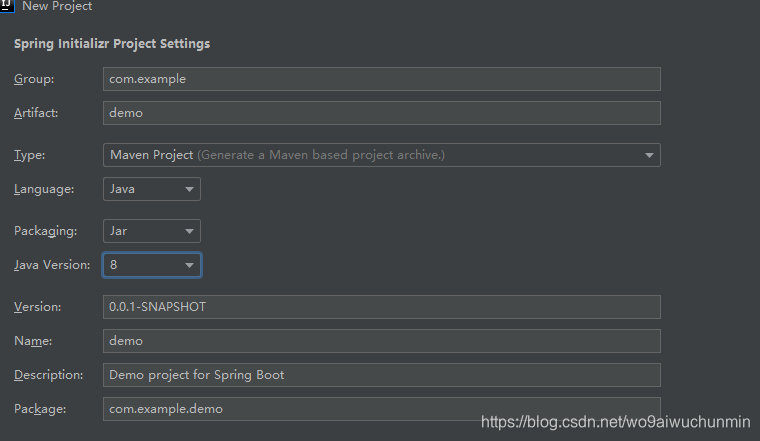Click the New Project window title
760x441 pixels.
[x=57, y=6]
